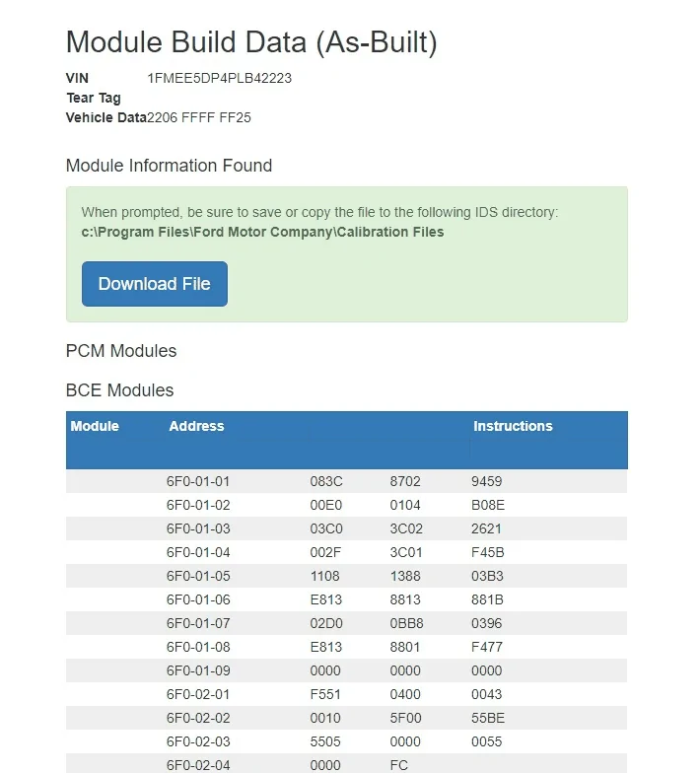Select the VIN number 1FMEE5DP4PLB42223
Screen dimensions: 700x773
coord(219,79)
